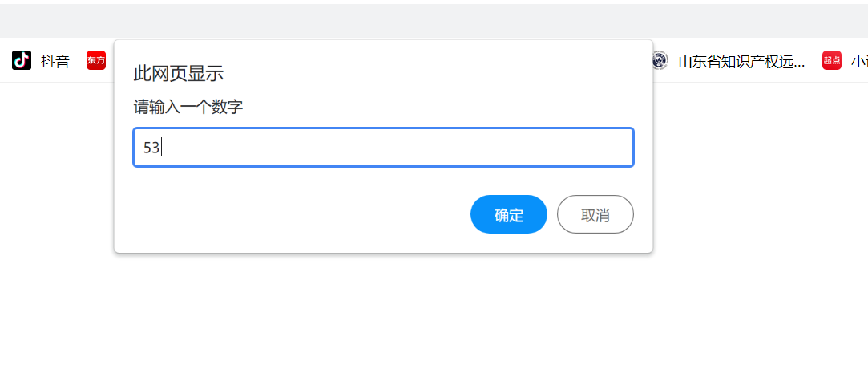Click the bookmarks bar gap before 起点 icon
The image size is (868, 382).
(813, 61)
